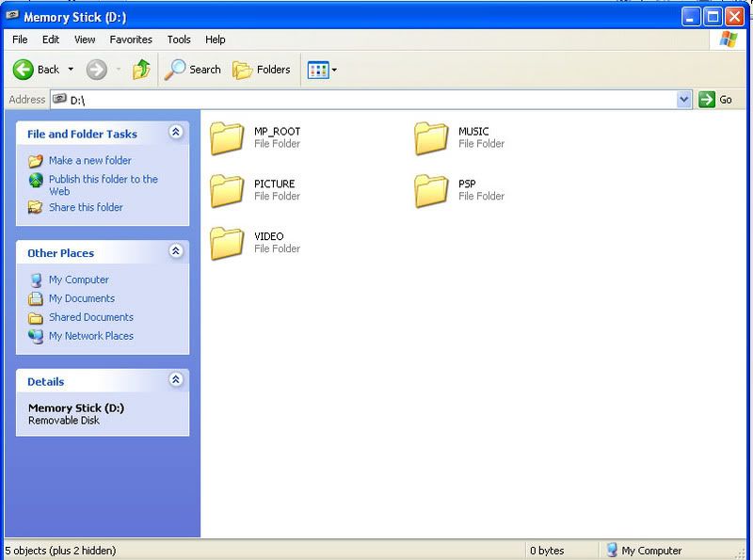
Task: Click the Windows flag logo in menu bar
Action: pos(728,40)
